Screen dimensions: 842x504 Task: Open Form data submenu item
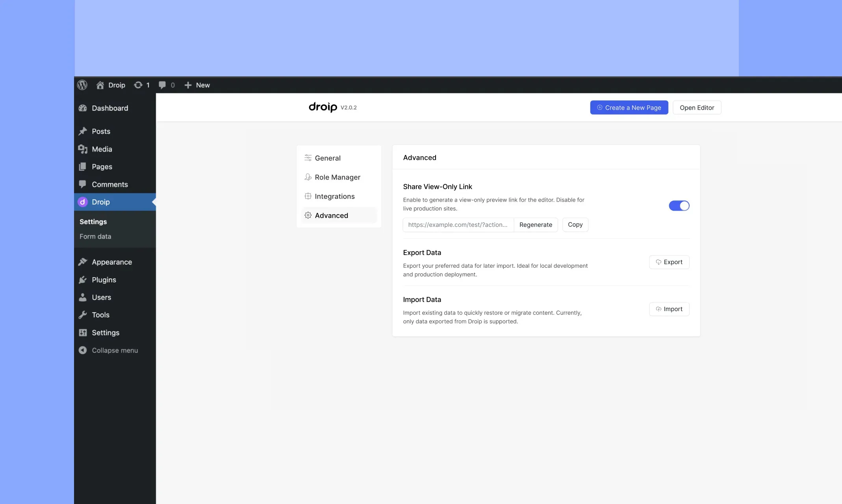(95, 236)
